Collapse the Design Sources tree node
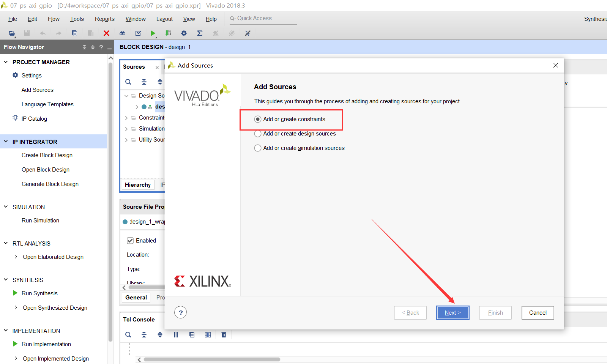Screen dimensions: 607x364 pos(126,96)
